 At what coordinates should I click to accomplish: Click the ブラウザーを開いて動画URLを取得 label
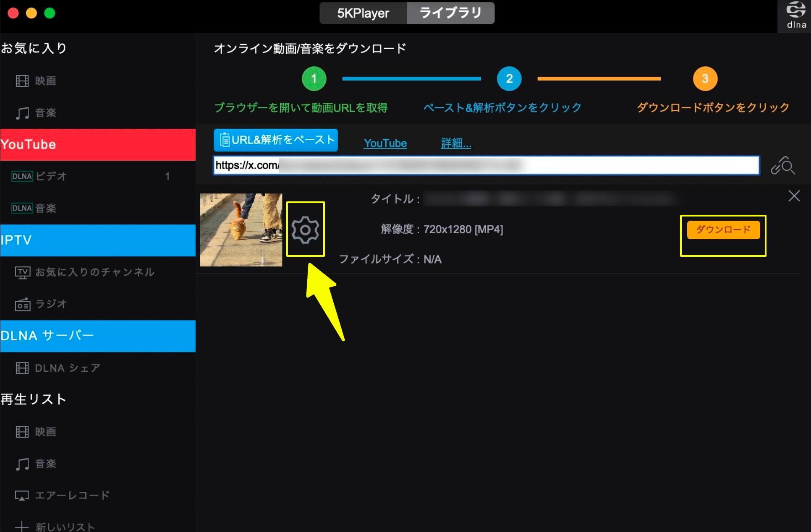(x=301, y=108)
